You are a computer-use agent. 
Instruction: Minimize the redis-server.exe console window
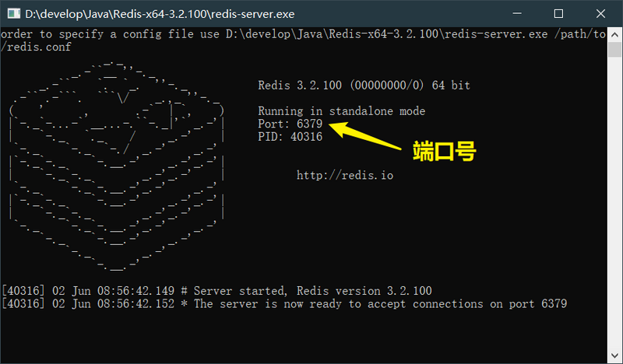[x=517, y=13]
